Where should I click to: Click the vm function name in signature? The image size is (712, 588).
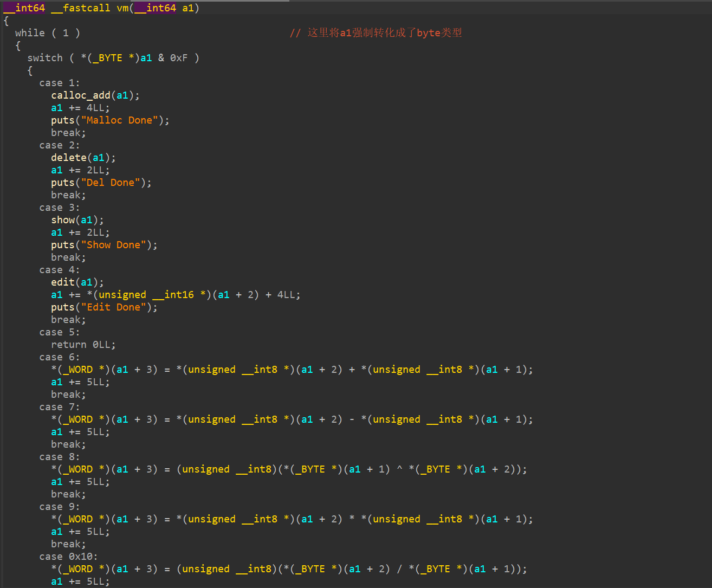122,8
